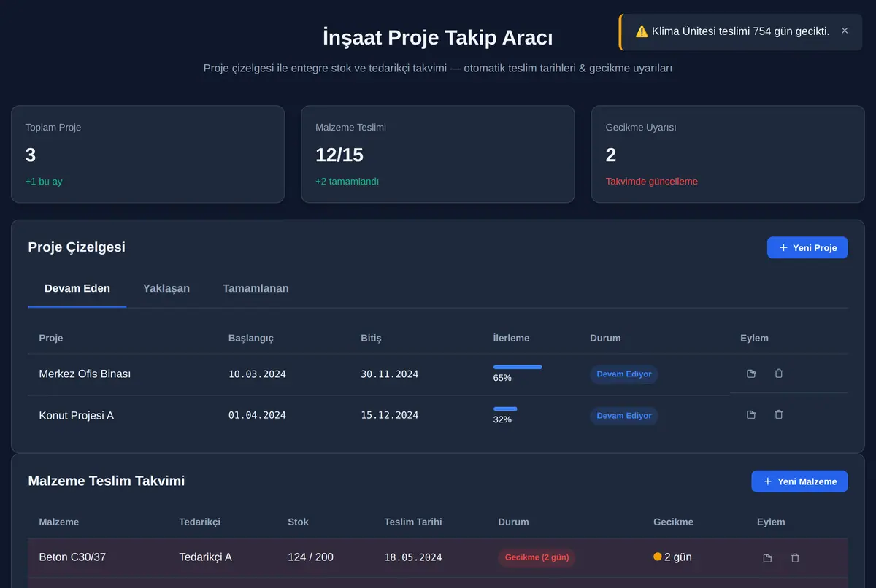Screen dimensions: 876x588
Task: Click the Takvimde güncelleme text
Action: click(x=652, y=182)
